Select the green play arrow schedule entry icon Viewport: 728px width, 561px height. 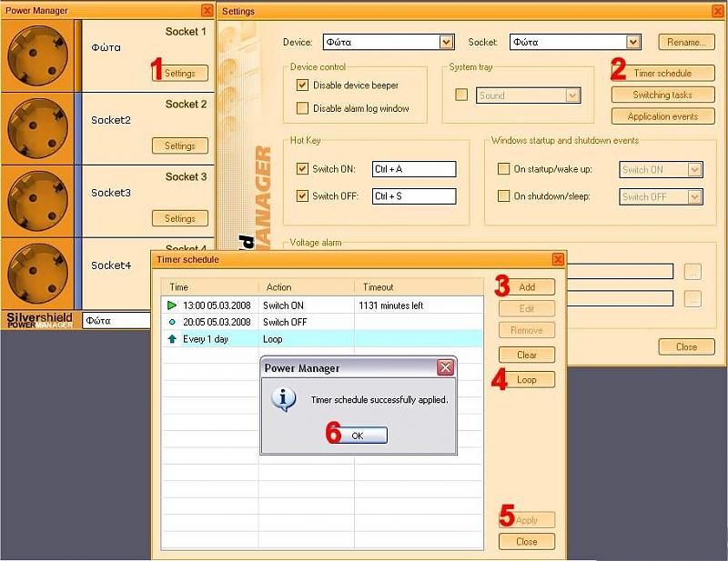pyautogui.click(x=171, y=306)
